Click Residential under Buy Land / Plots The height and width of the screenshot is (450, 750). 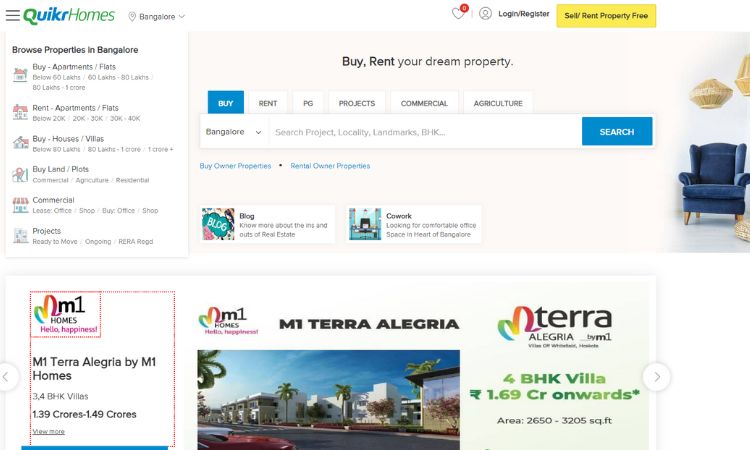[132, 180]
